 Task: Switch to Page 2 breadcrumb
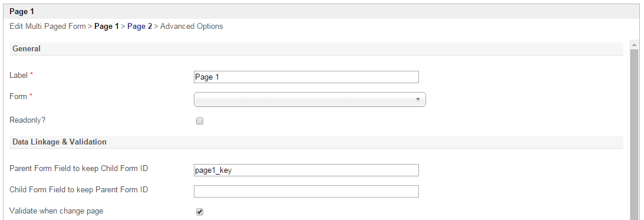140,27
